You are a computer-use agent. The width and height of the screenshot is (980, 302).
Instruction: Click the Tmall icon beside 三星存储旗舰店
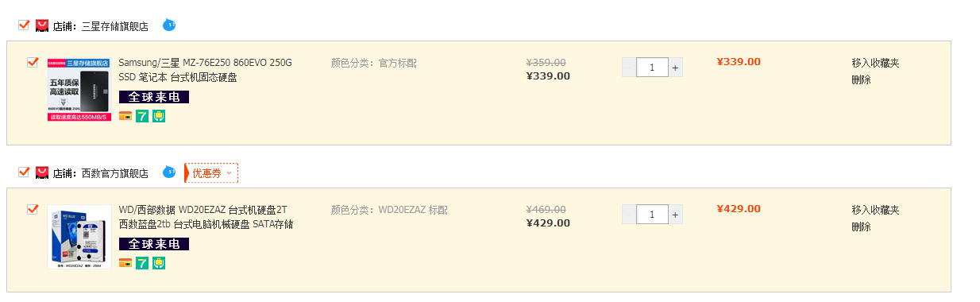pyautogui.click(x=42, y=26)
